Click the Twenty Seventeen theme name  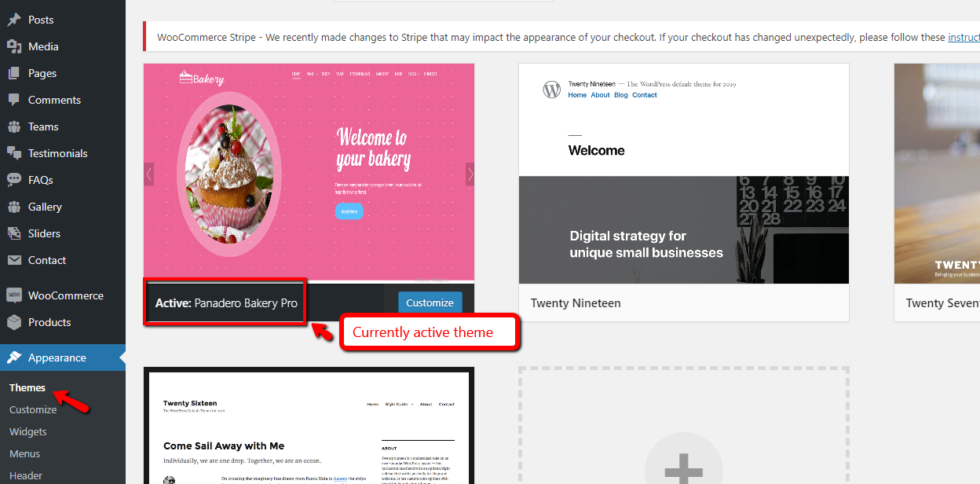click(942, 302)
